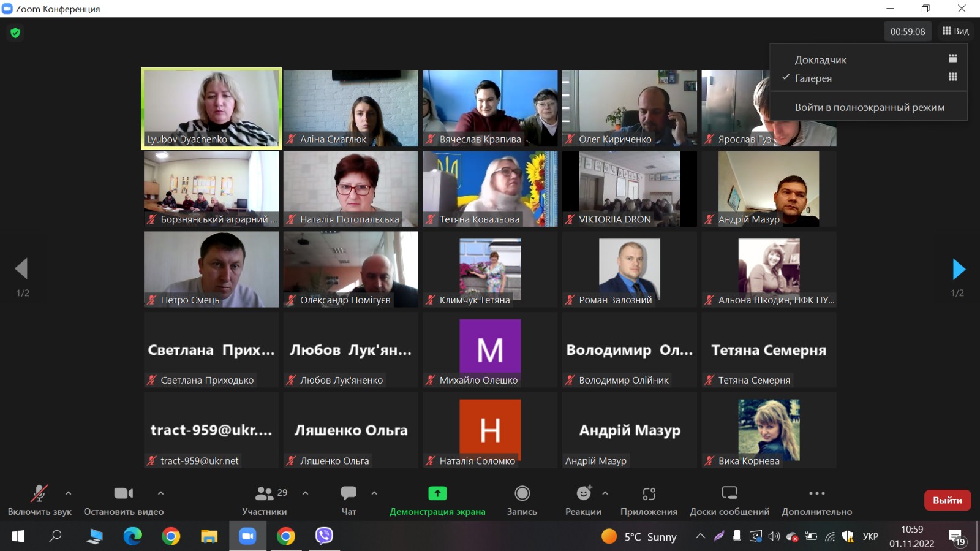Select Олександр Помігуєв video tile
Viewport: 980px width, 551px height.
(x=351, y=269)
